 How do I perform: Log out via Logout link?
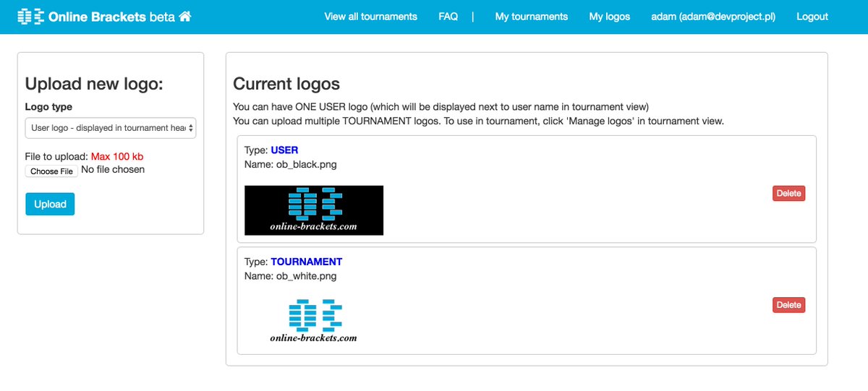coord(812,16)
